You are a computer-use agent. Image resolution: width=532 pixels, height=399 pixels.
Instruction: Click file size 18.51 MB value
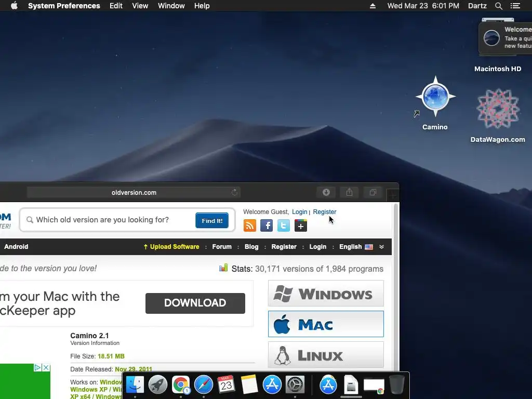tap(111, 356)
